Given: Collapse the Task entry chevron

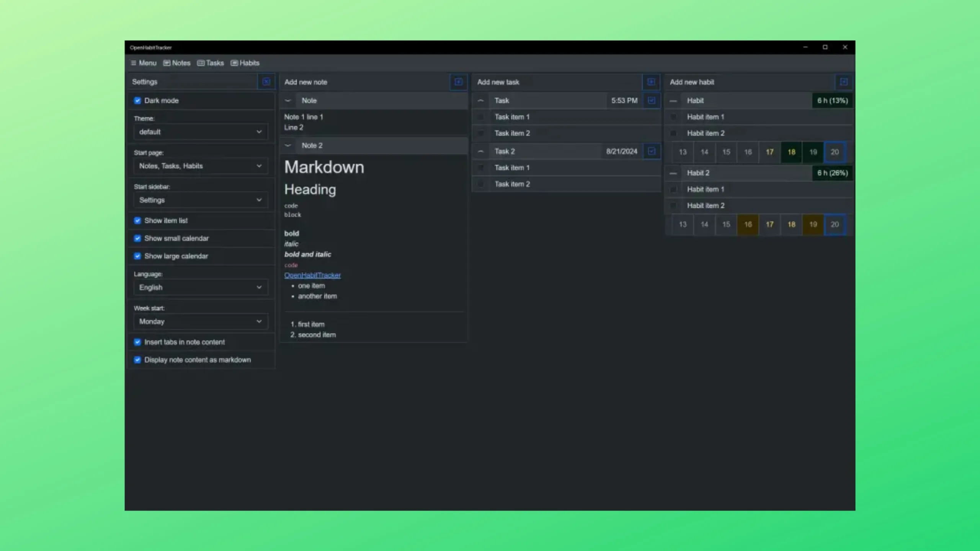Looking at the screenshot, I should (x=481, y=101).
